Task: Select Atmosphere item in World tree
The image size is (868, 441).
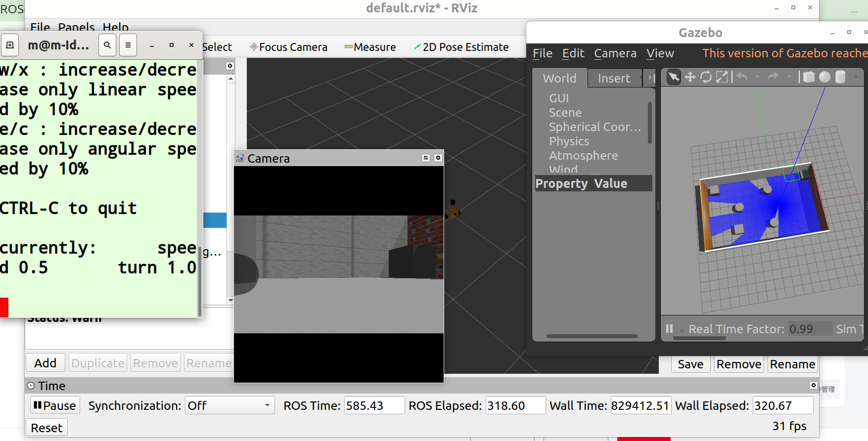Action: 584,155
